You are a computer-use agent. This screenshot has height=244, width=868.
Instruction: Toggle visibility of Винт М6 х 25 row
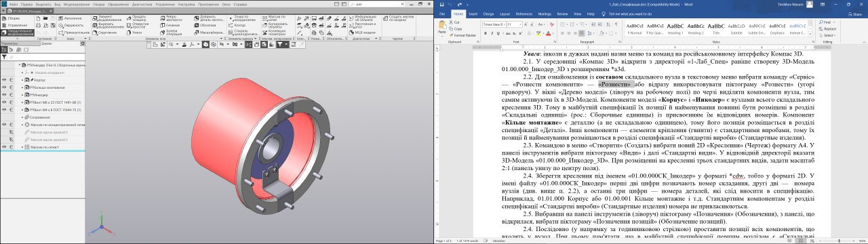click(x=4, y=102)
